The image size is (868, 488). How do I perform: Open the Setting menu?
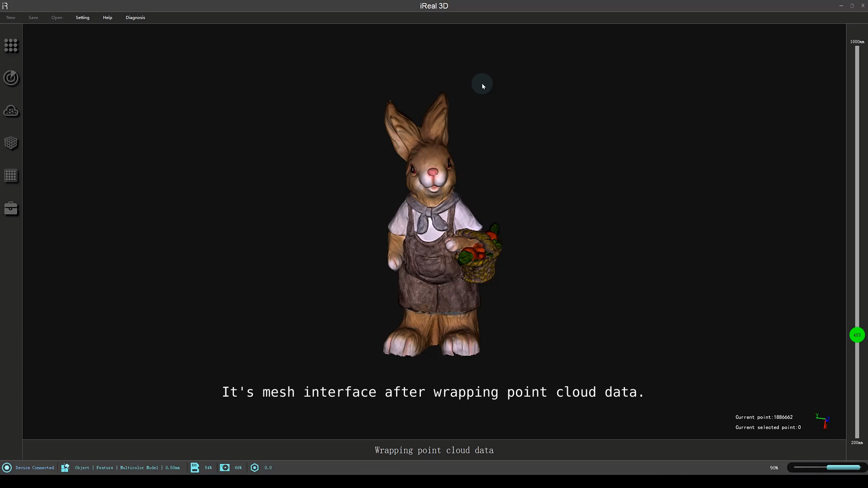coord(82,18)
